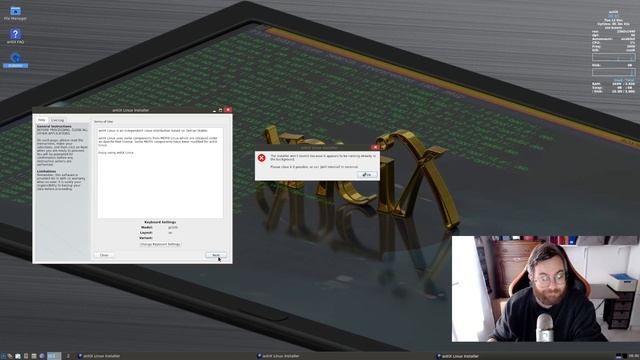Click the keyboard "Model:" label
The image size is (640, 360).
tap(147, 227)
